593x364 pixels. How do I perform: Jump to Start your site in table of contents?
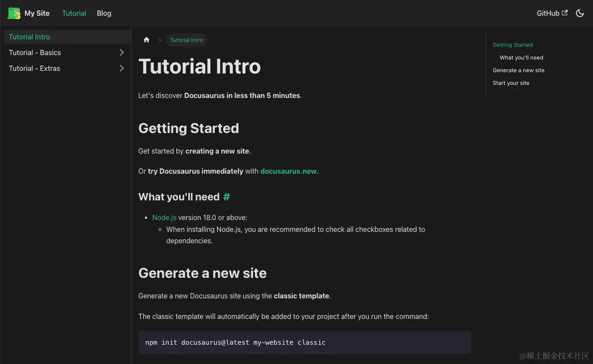click(x=511, y=83)
